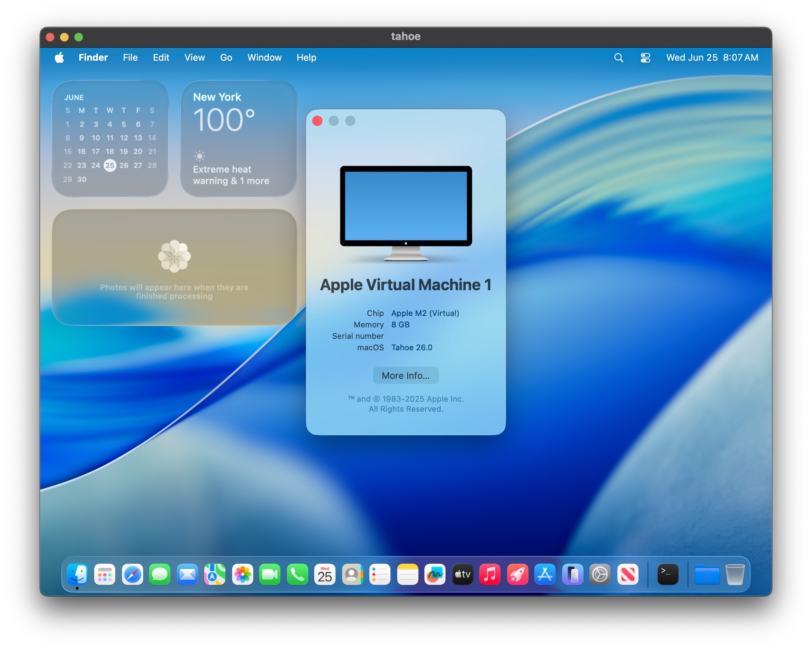Click the 100° temperature reading
Screen dimensions: 812x649
click(224, 120)
